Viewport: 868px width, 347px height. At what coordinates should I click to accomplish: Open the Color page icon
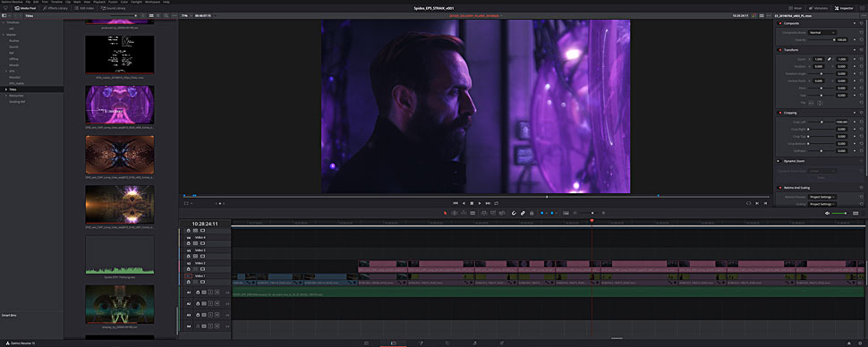click(x=447, y=343)
